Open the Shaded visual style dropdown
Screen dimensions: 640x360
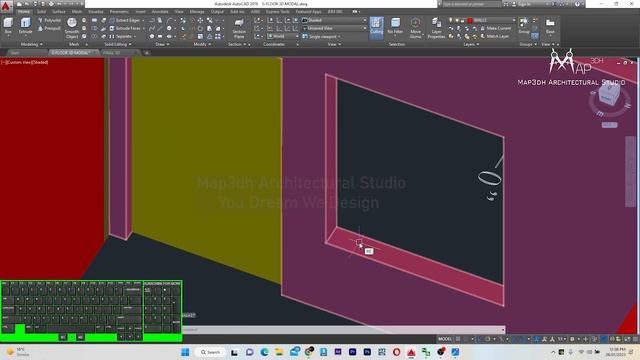click(x=334, y=20)
